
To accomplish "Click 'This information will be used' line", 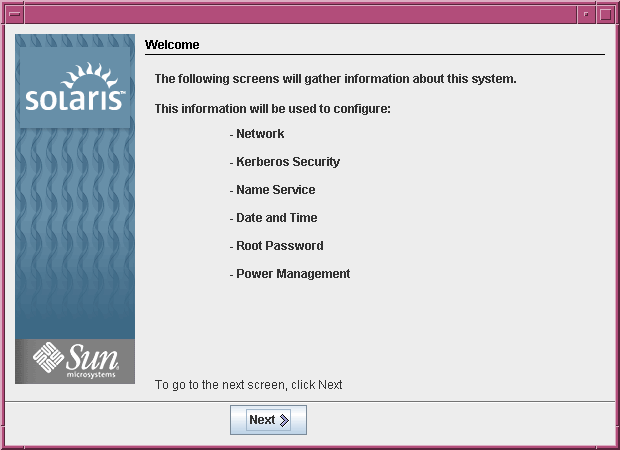I will (272, 108).
